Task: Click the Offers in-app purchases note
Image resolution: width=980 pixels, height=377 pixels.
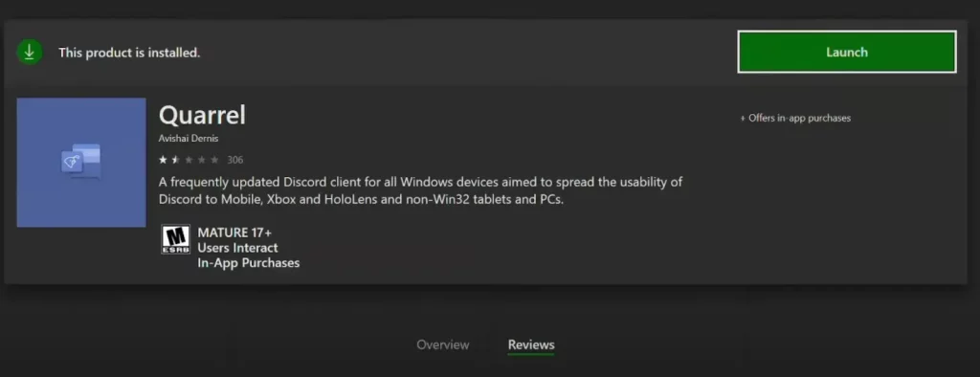Action: [795, 118]
